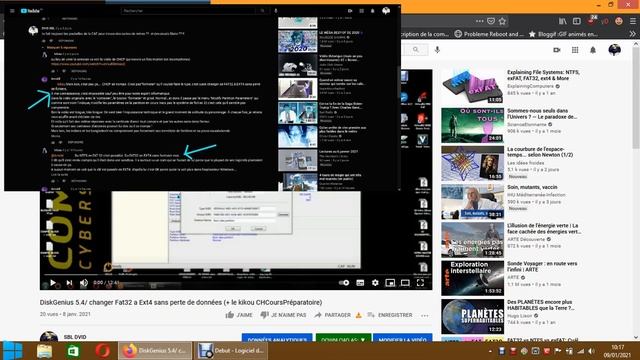Viewport: 640px width, 360px height.
Task: Click the video progress bar
Action: pos(236,274)
